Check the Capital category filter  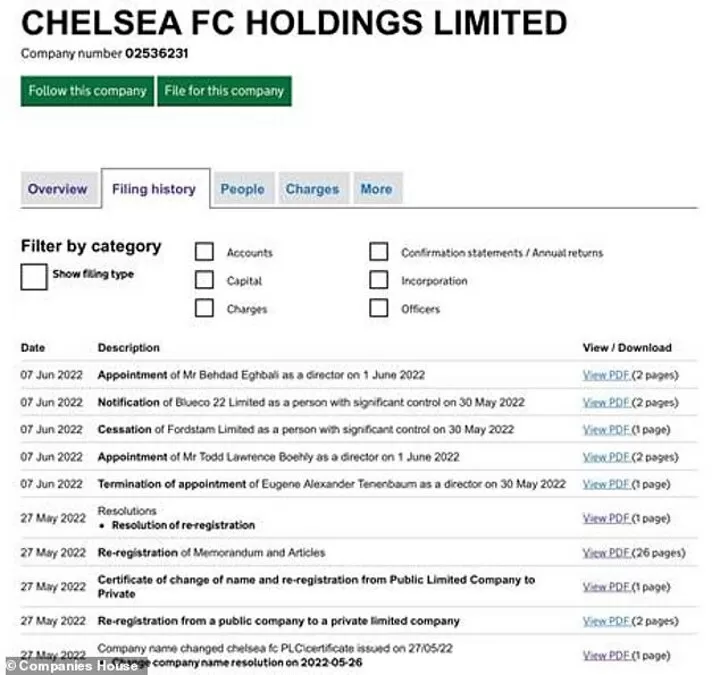click(204, 280)
